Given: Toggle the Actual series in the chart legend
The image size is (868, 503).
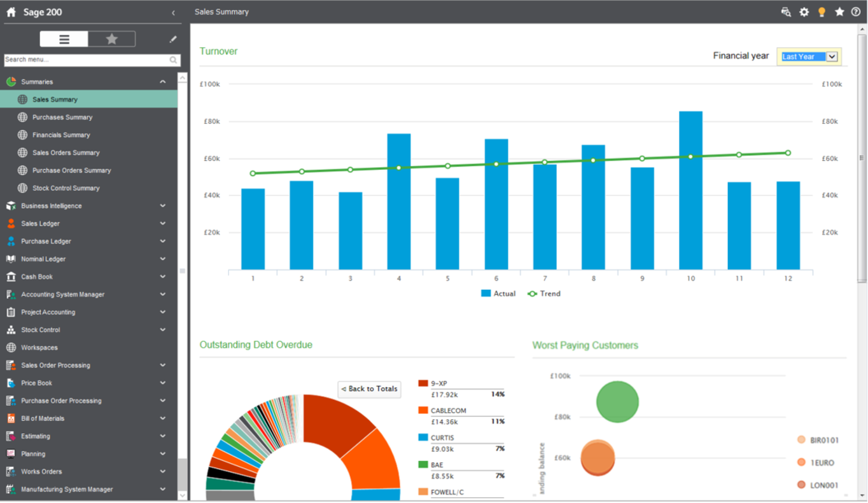Looking at the screenshot, I should coord(498,294).
